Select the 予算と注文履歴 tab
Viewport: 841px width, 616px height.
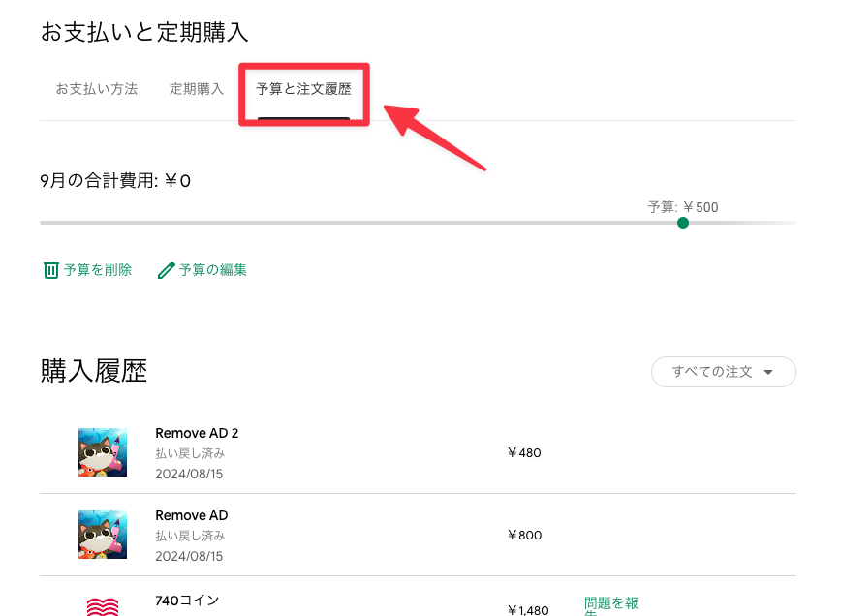303,89
